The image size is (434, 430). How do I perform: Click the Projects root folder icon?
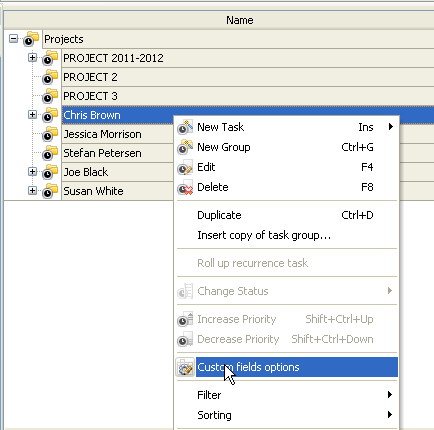click(x=31, y=39)
